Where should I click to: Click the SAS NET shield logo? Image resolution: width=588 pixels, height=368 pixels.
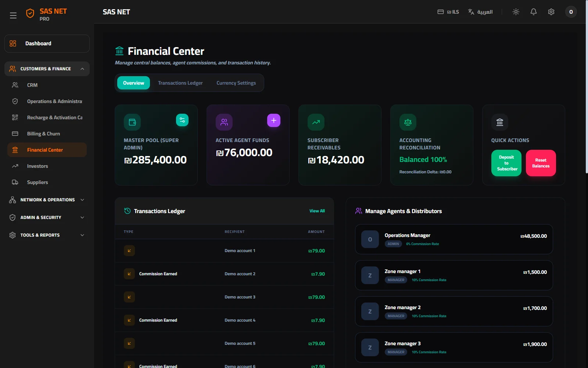pos(30,14)
